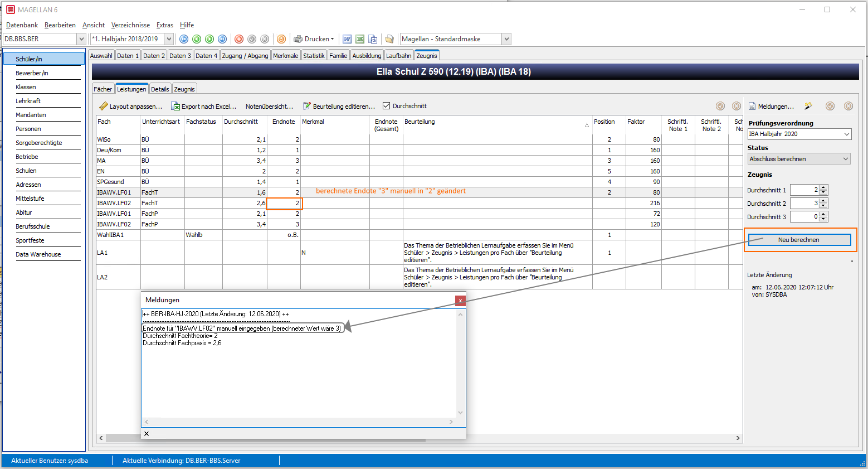
Task: Click the horizontal scrollbar of the grades grid
Action: 420,438
